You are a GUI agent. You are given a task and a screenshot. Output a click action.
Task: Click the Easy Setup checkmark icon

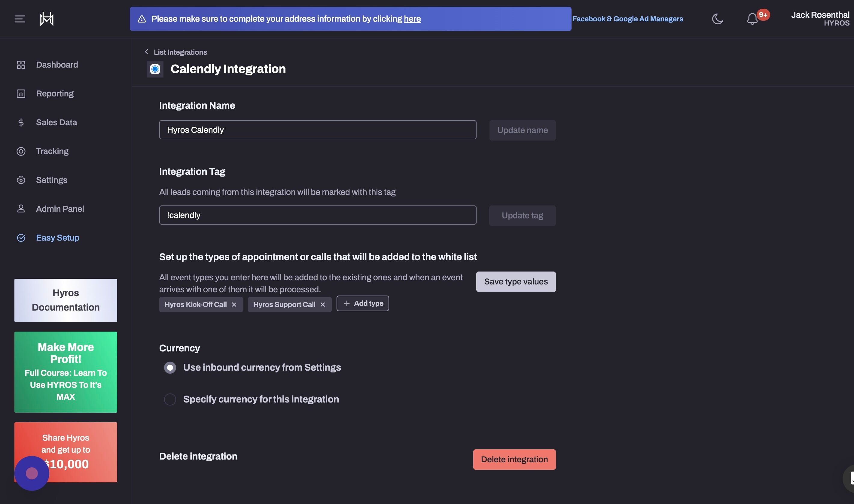point(21,238)
